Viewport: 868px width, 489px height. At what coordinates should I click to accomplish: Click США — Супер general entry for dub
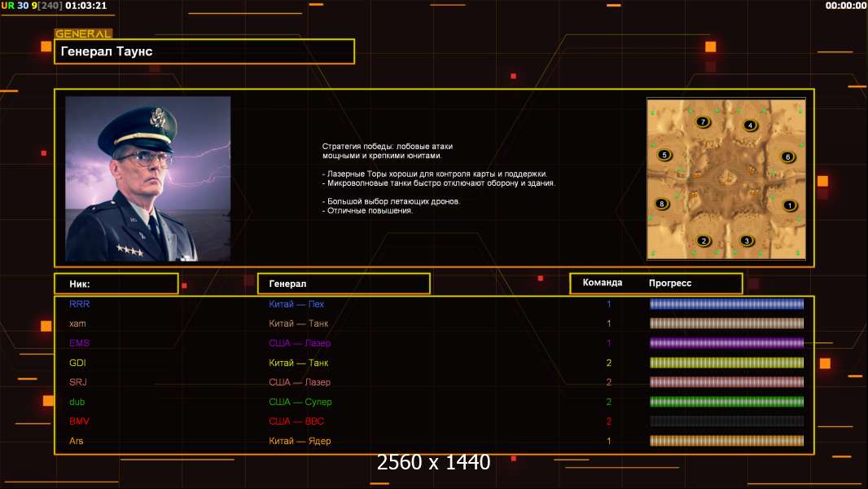coord(300,402)
